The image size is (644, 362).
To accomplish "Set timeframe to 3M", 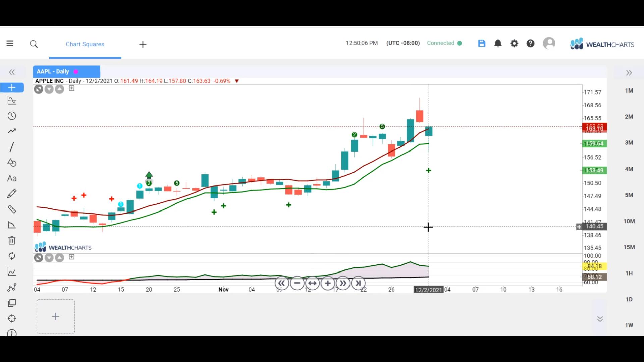I will [x=629, y=143].
